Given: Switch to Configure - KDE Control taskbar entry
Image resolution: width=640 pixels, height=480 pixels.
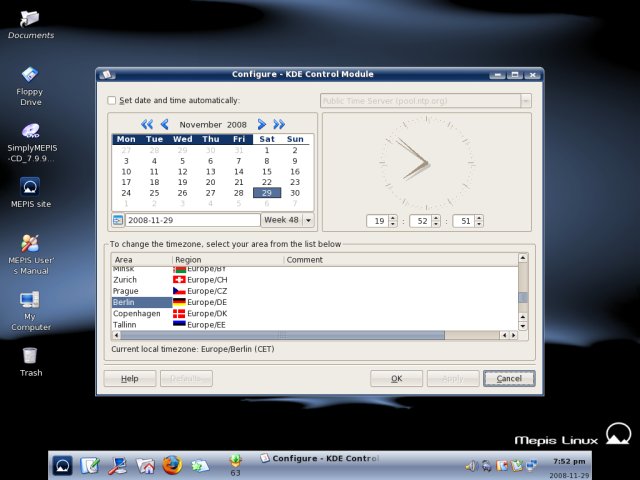Looking at the screenshot, I should (320, 458).
